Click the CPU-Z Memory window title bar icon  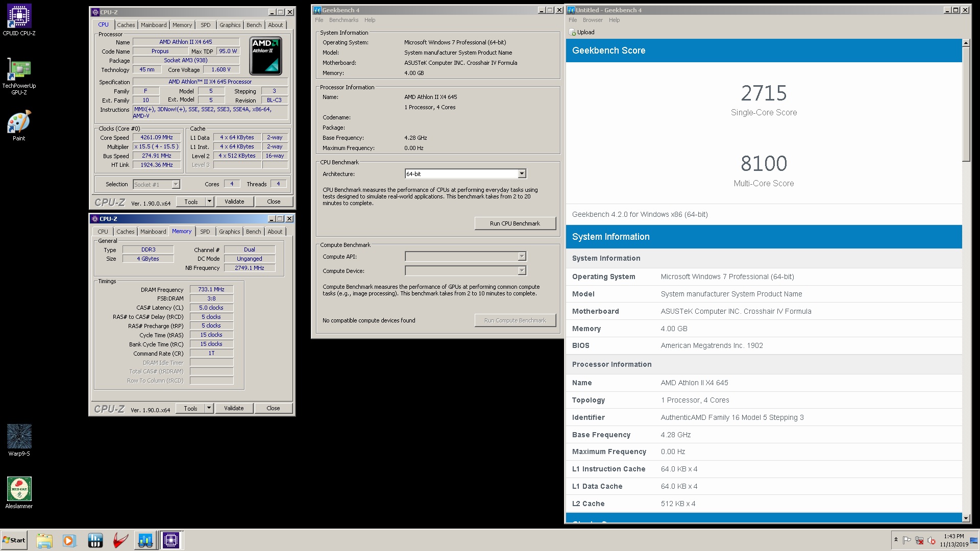click(94, 219)
